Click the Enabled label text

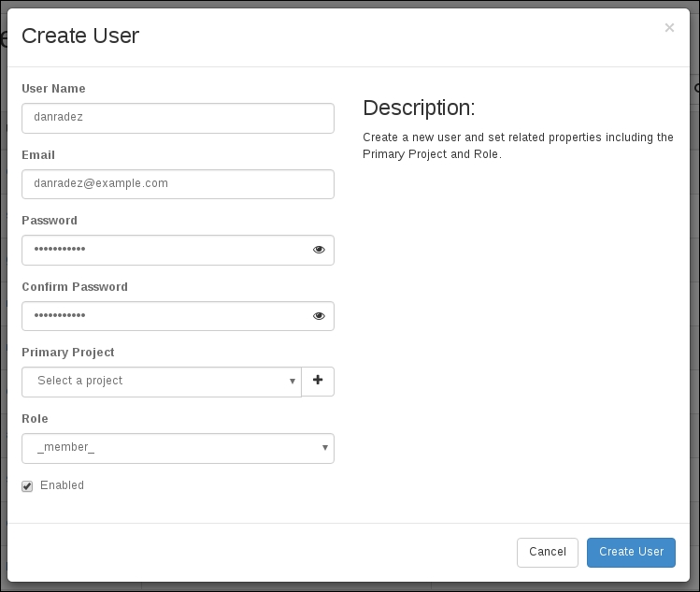coord(62,485)
